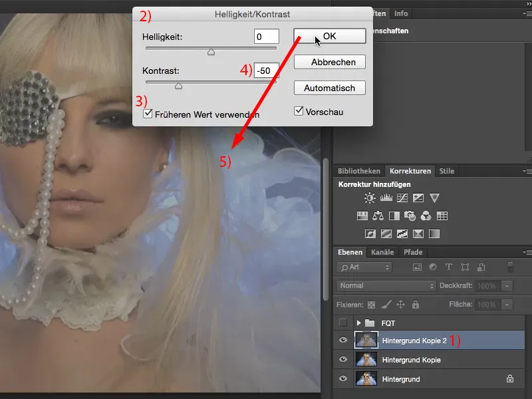Add a Vibrance adjustment (triangle icon)
532x399 pixels.
(434, 198)
